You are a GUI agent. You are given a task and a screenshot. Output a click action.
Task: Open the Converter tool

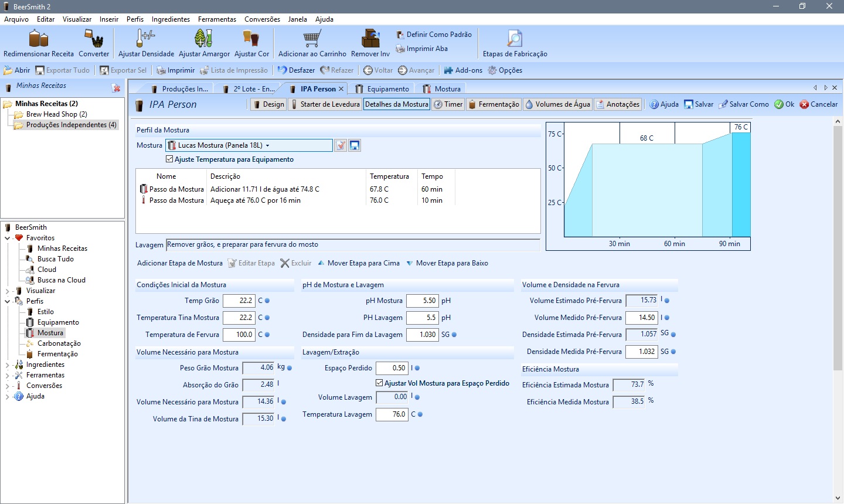click(94, 43)
